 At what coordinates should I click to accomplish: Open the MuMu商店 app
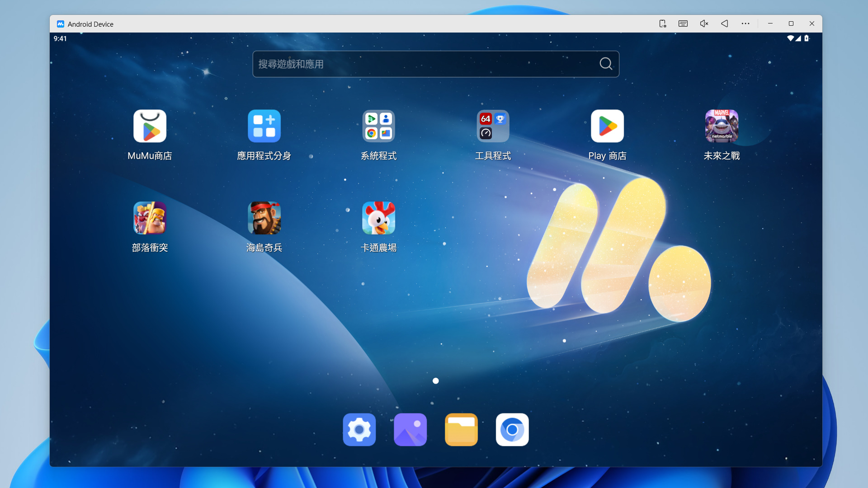tap(150, 126)
